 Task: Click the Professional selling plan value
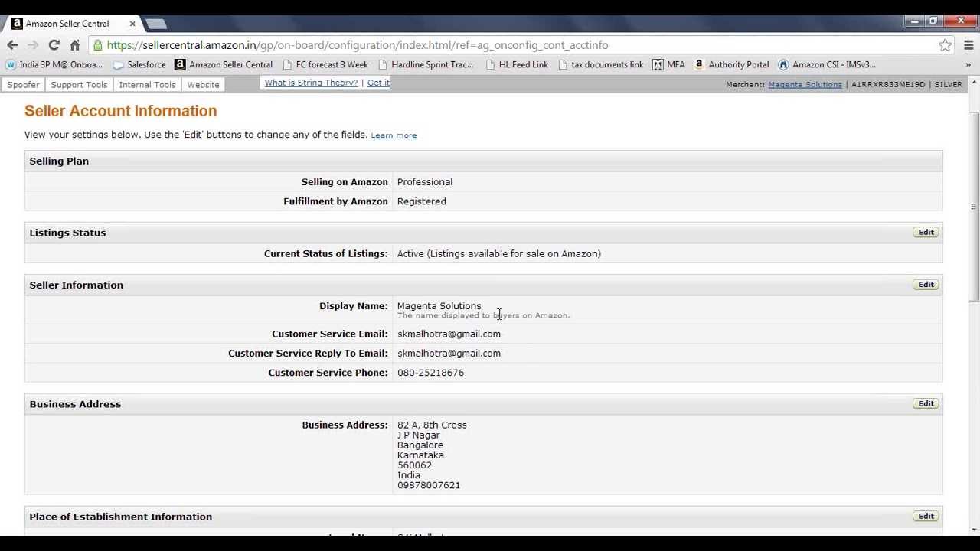[425, 182]
